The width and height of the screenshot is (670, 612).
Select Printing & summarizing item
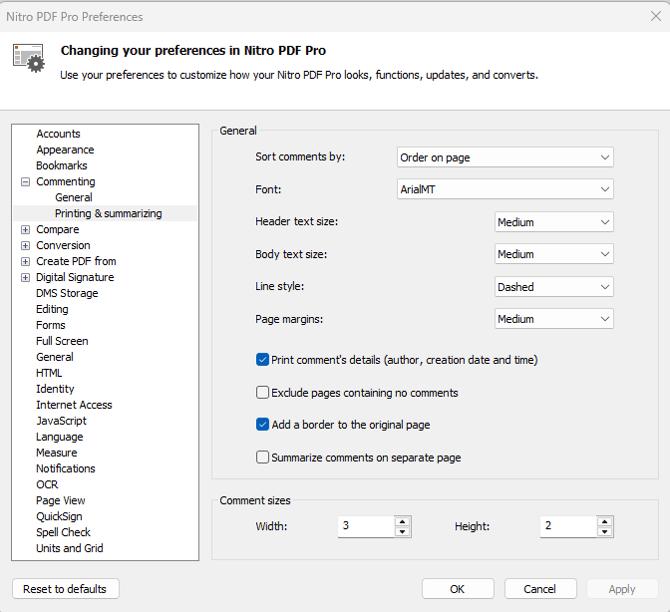(x=108, y=213)
